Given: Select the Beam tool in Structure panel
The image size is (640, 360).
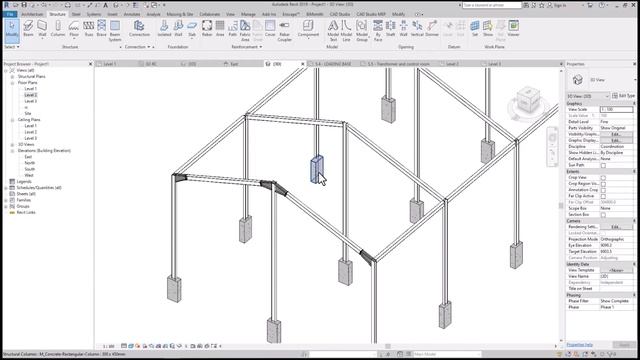Looking at the screenshot, I should click(28, 29).
